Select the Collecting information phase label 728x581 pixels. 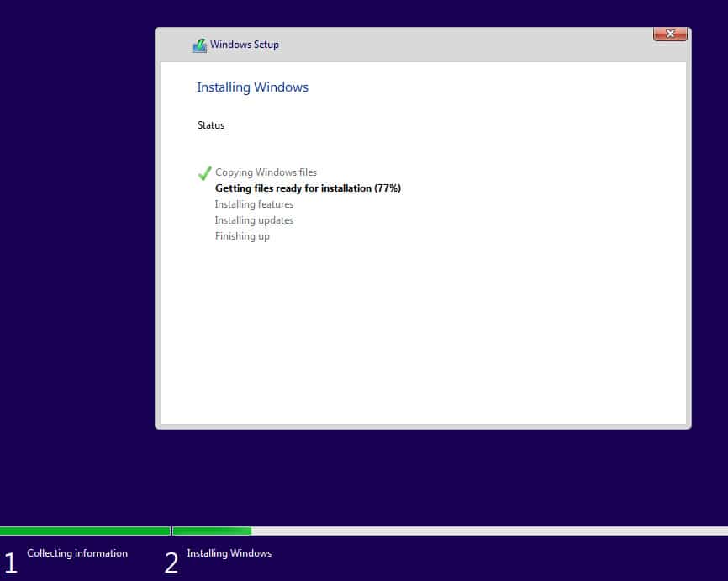click(77, 553)
